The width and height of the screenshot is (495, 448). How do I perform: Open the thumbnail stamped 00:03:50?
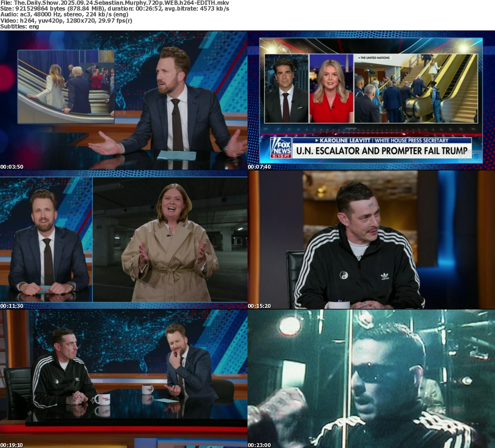pyautogui.click(x=124, y=101)
